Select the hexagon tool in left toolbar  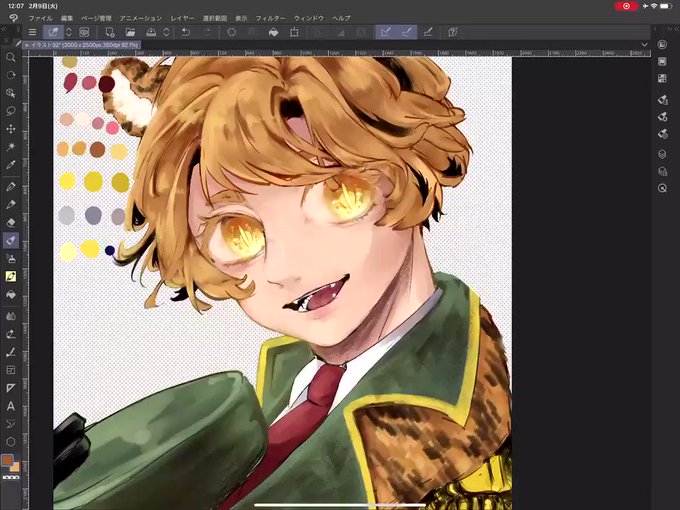coord(11,442)
